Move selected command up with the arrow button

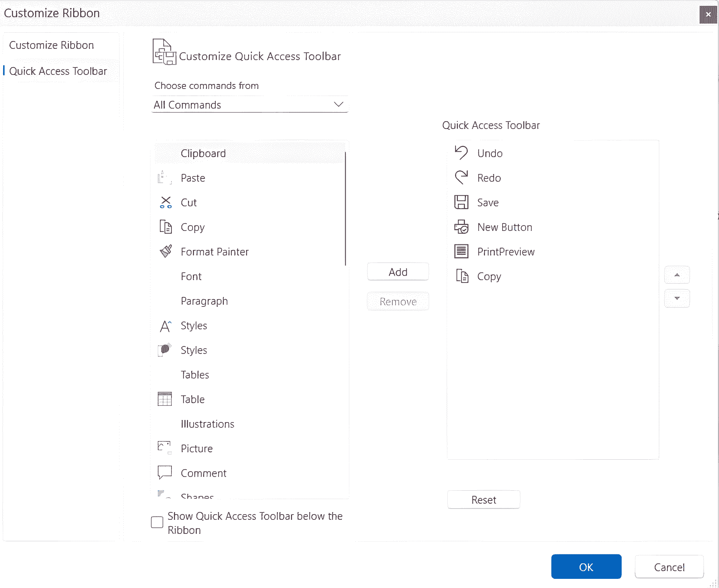[677, 275]
